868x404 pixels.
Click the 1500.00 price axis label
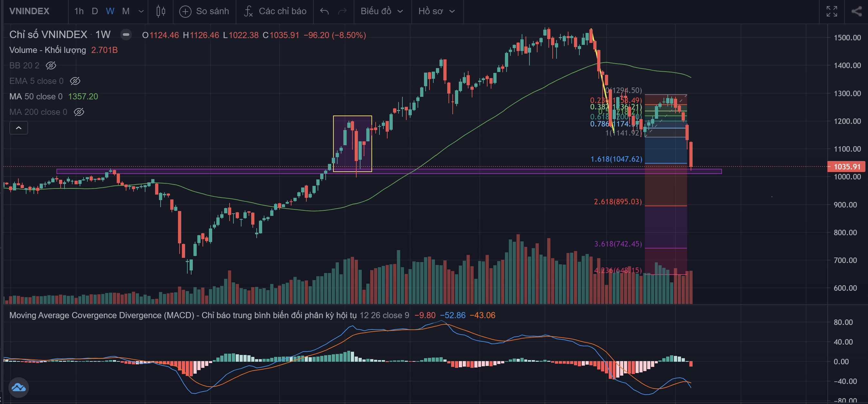coord(847,37)
